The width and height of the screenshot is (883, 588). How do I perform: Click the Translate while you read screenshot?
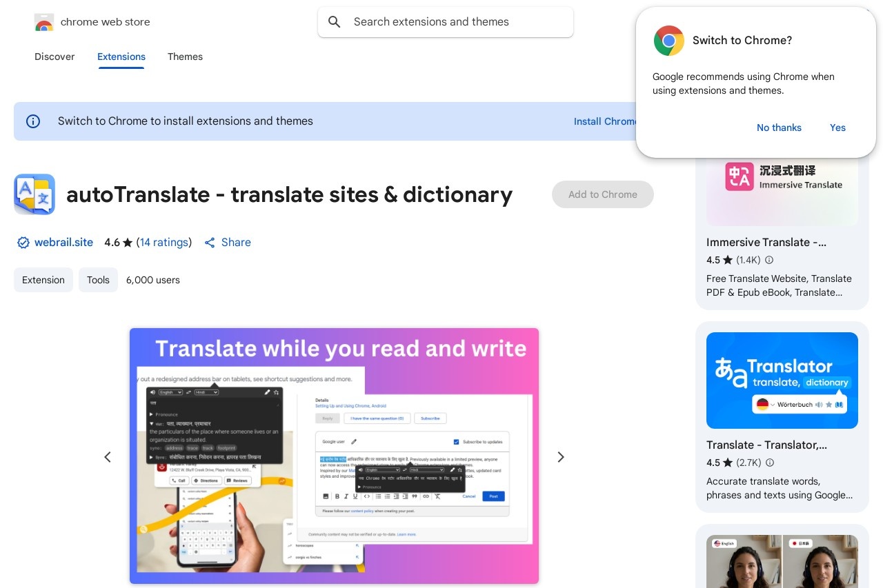click(x=334, y=456)
